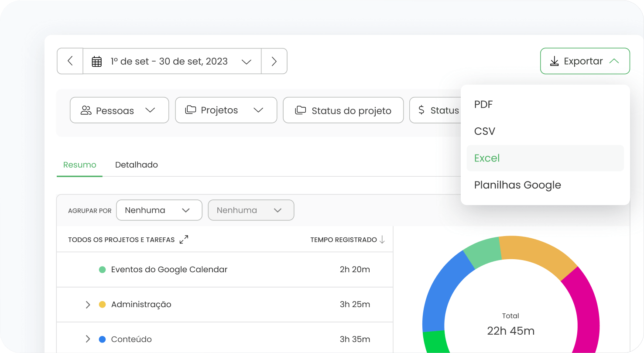Open first Agrupar por Nenhuma dropdown
Screen dimensions: 644x353
159,210
